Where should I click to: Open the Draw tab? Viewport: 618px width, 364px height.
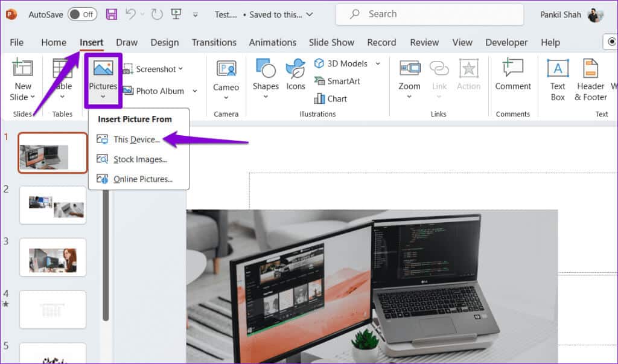pos(127,42)
